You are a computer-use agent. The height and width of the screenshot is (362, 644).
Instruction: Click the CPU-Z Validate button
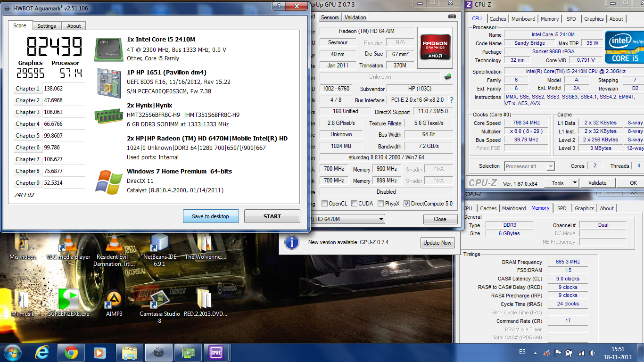pyautogui.click(x=597, y=183)
